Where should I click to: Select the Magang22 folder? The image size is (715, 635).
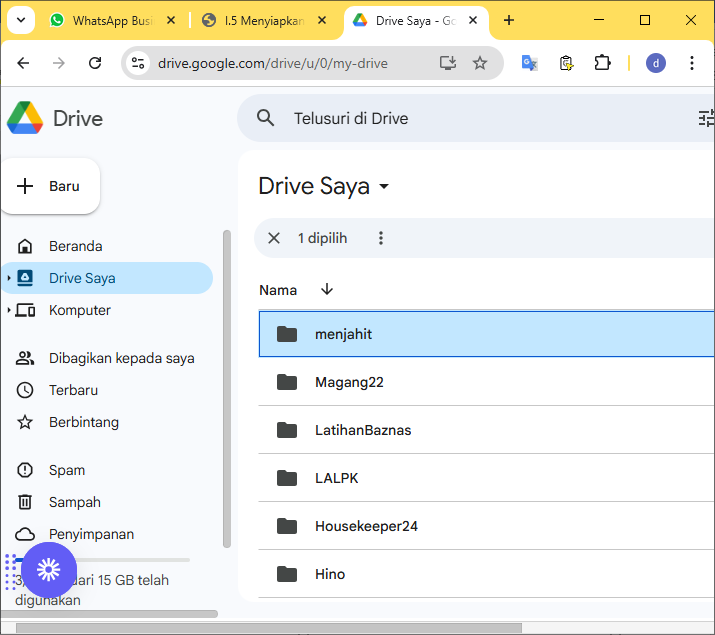tap(349, 382)
